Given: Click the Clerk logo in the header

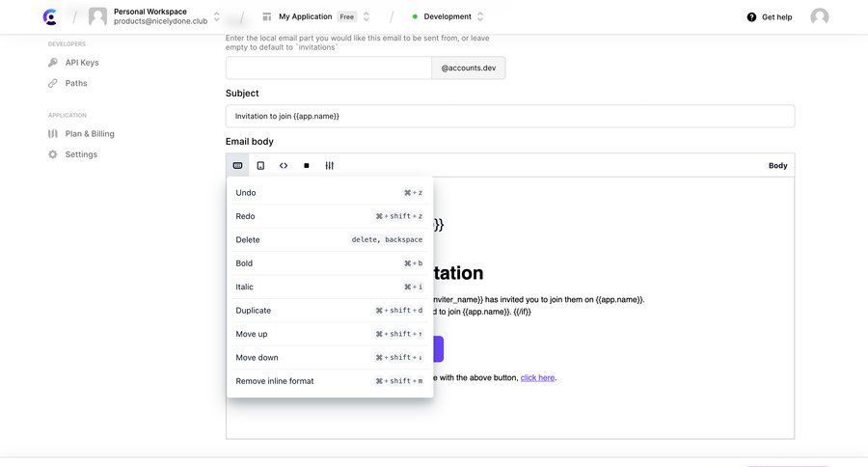Looking at the screenshot, I should [50, 16].
